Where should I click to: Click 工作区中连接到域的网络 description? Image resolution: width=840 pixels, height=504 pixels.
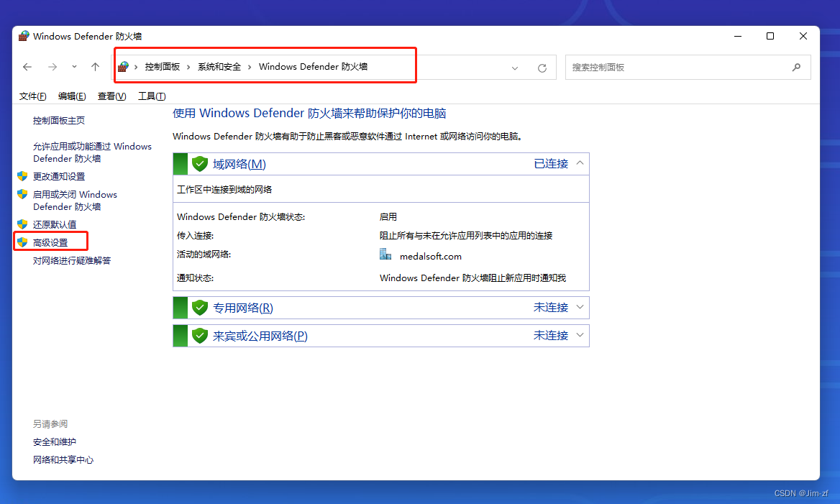coord(224,190)
